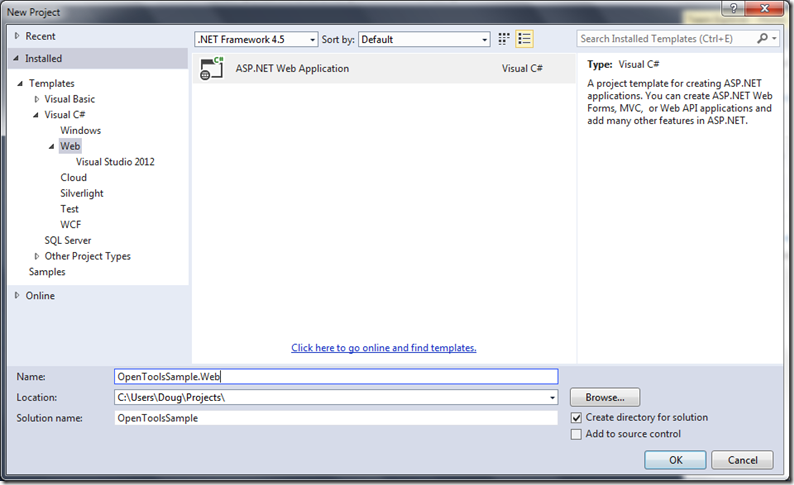
Task: Click the Visual C# column text in template row
Action: pyautogui.click(x=522, y=68)
